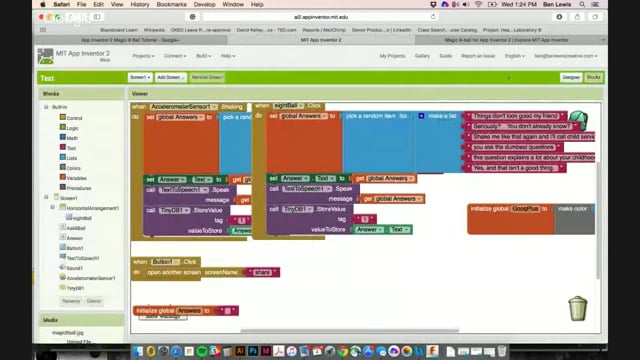The width and height of the screenshot is (640, 360).
Task: Open the Screen1 screen selector dropdown
Action: pyautogui.click(x=140, y=77)
